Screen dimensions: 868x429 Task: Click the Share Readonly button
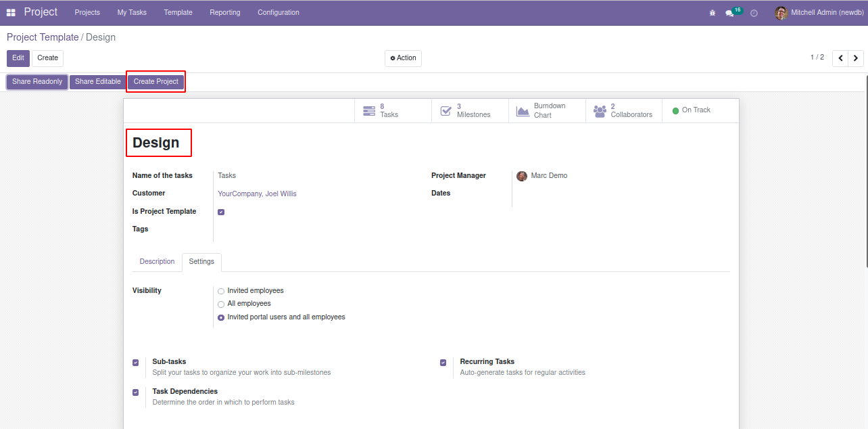coord(37,82)
